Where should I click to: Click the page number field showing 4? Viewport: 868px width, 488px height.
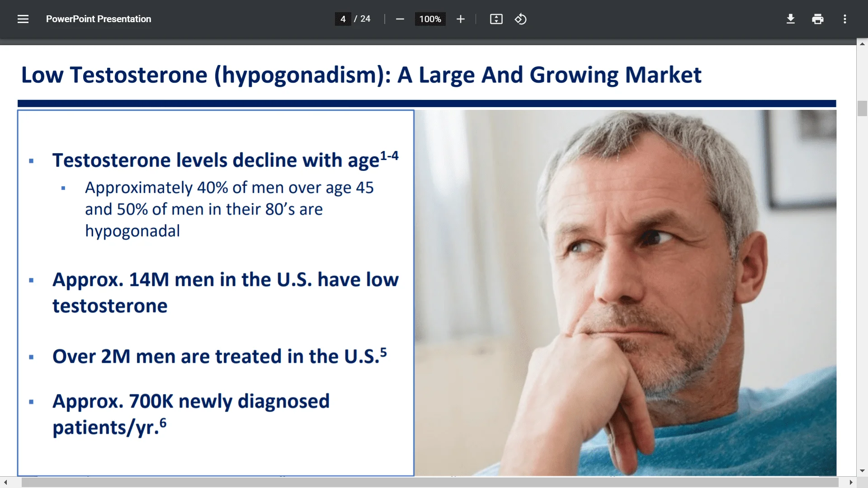(x=343, y=19)
